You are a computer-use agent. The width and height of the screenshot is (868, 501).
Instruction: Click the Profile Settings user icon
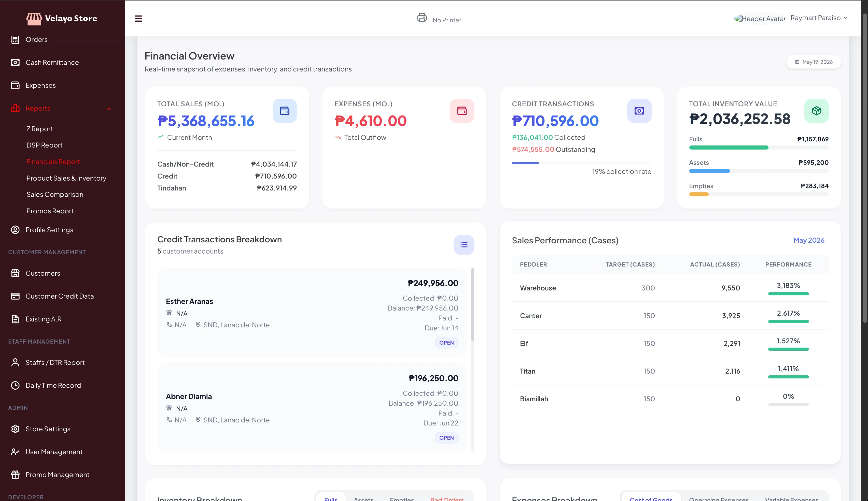(x=15, y=229)
